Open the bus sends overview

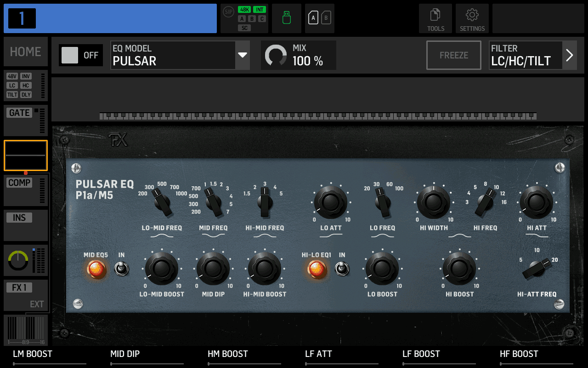tap(26, 330)
